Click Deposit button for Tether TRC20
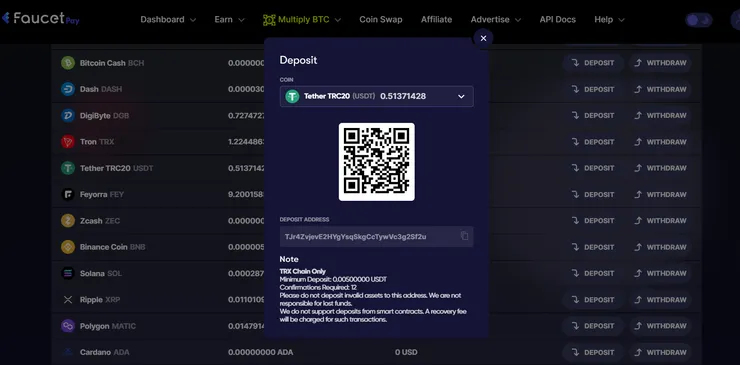 593,168
